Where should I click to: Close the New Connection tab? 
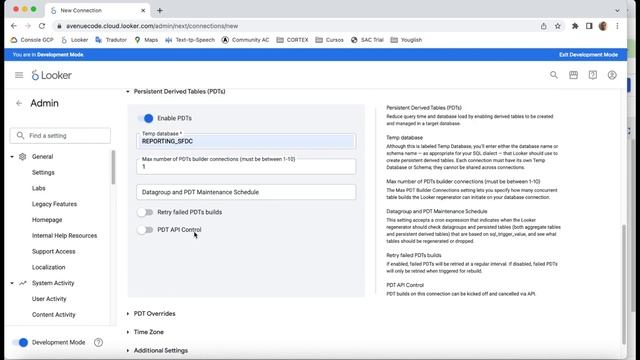(143, 10)
